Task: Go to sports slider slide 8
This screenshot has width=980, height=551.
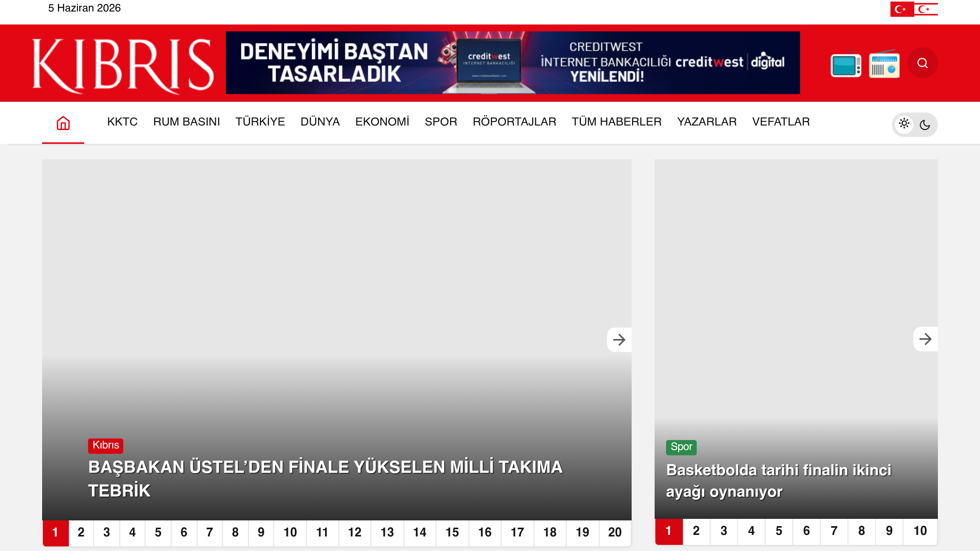Action: (x=862, y=531)
